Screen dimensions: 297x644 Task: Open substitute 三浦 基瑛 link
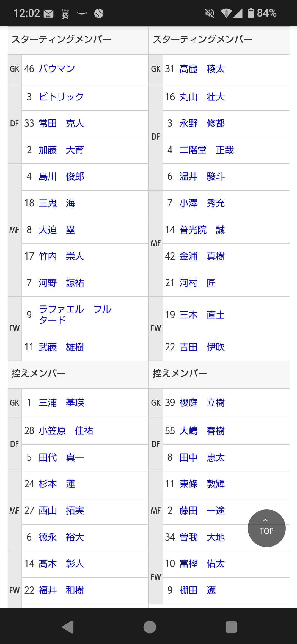(x=61, y=403)
